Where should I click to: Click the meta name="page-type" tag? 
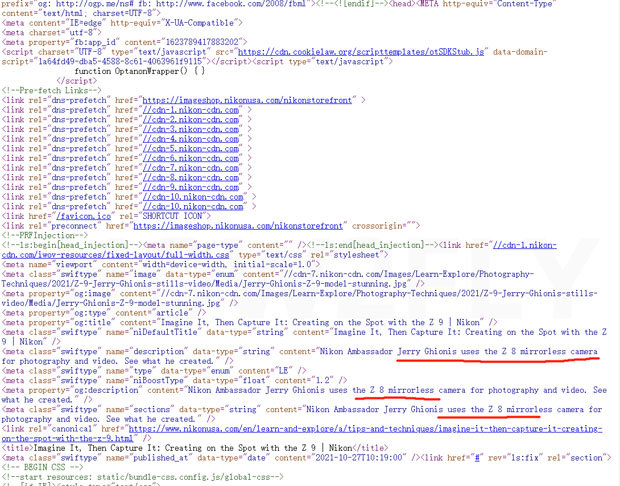coord(225,245)
